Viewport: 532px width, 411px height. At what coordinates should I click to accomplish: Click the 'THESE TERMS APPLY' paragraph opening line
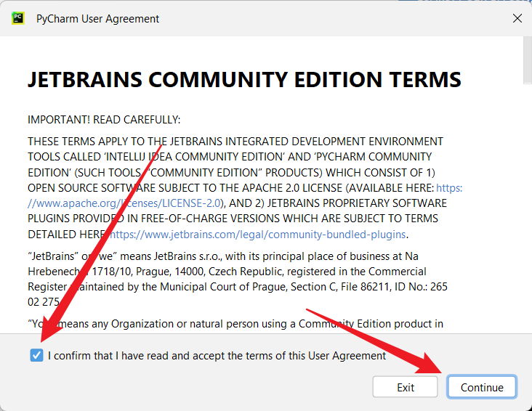(235, 142)
